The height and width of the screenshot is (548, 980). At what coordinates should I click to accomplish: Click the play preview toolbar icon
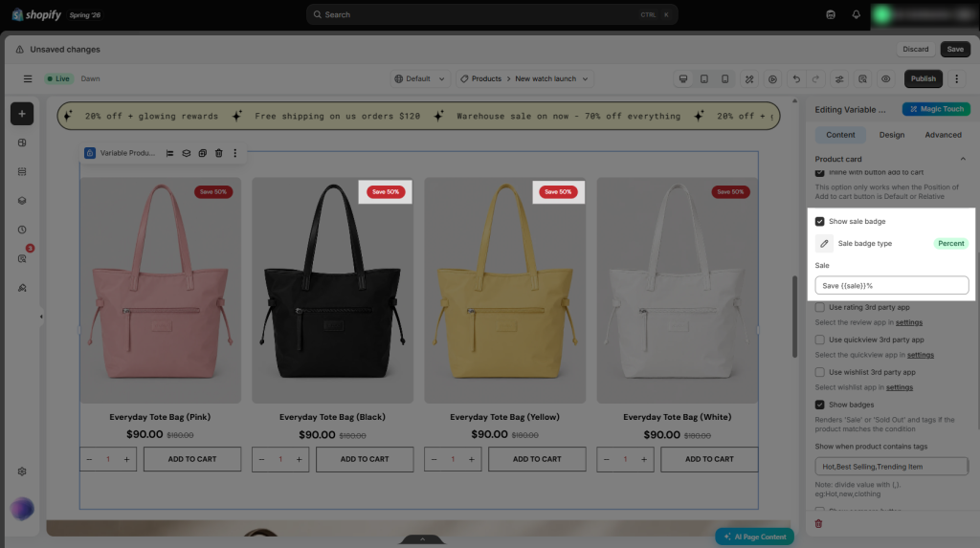coord(773,78)
